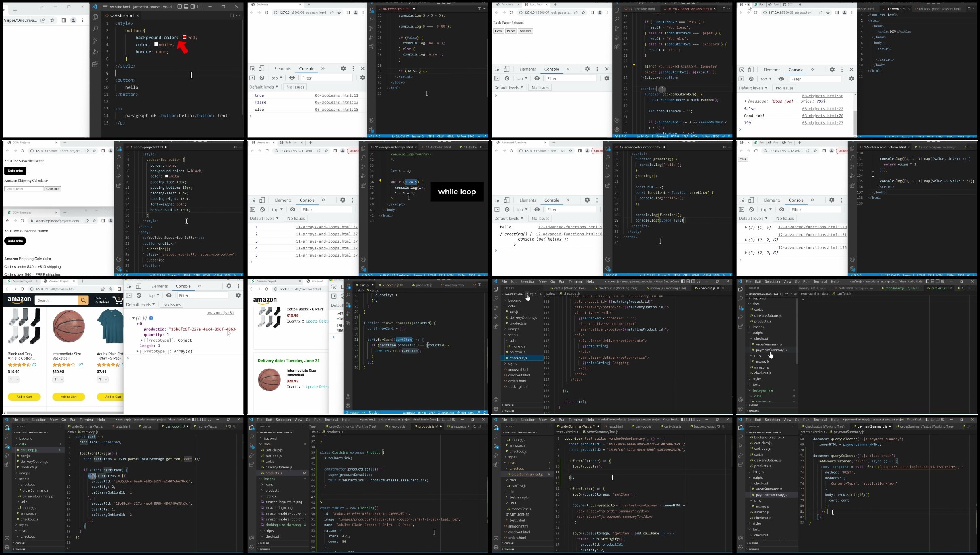Toggle device toolbar in amazon.html DevTools
The height and width of the screenshot is (555, 980).
pos(138,286)
